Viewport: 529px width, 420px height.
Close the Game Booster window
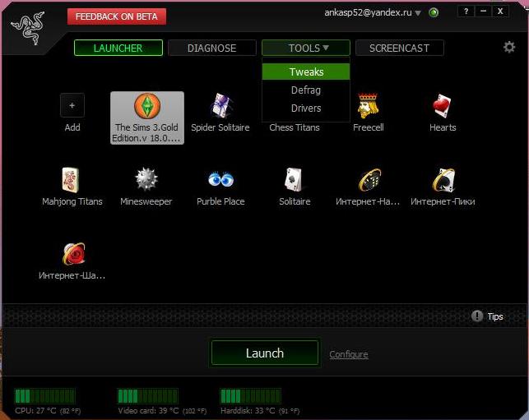(x=500, y=12)
